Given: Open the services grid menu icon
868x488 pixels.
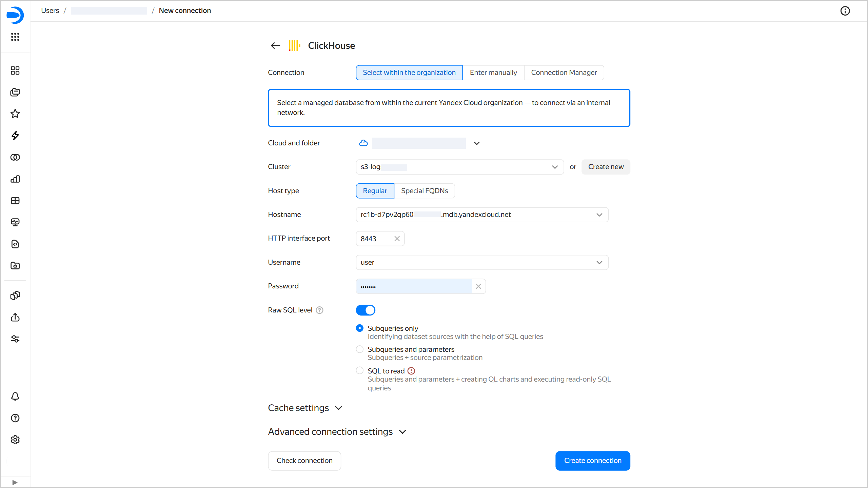Looking at the screenshot, I should (15, 37).
